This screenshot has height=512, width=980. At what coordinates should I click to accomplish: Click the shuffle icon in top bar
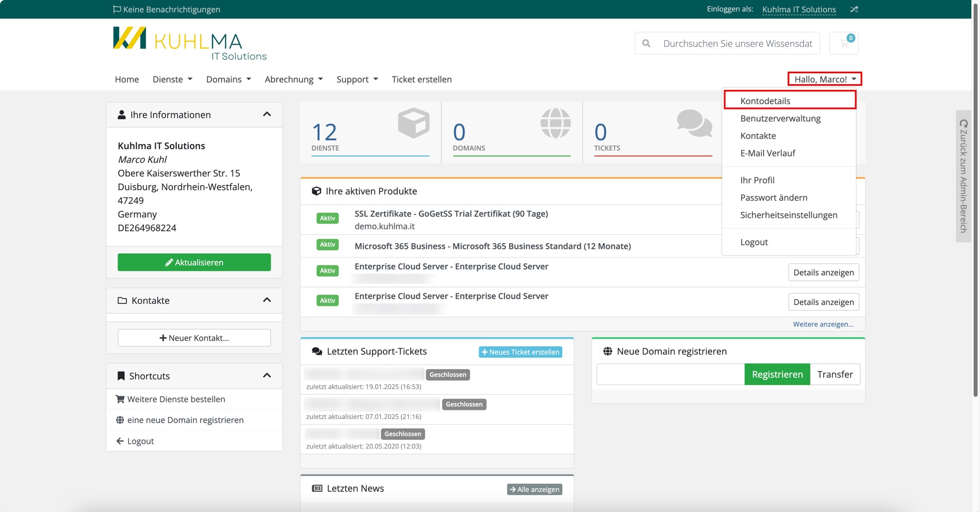click(854, 9)
